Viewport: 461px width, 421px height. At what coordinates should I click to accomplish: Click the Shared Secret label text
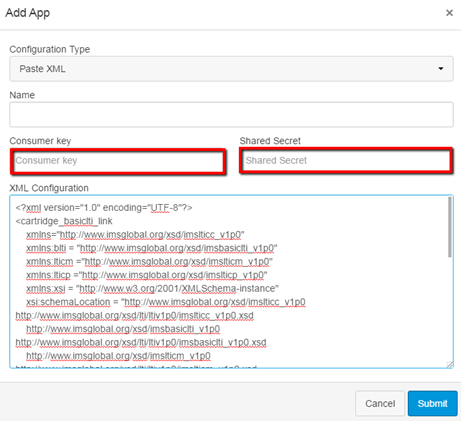tap(270, 141)
